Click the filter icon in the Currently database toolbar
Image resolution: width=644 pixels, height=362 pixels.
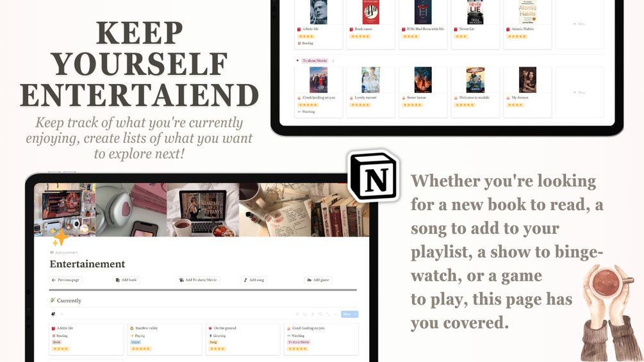[297, 315]
